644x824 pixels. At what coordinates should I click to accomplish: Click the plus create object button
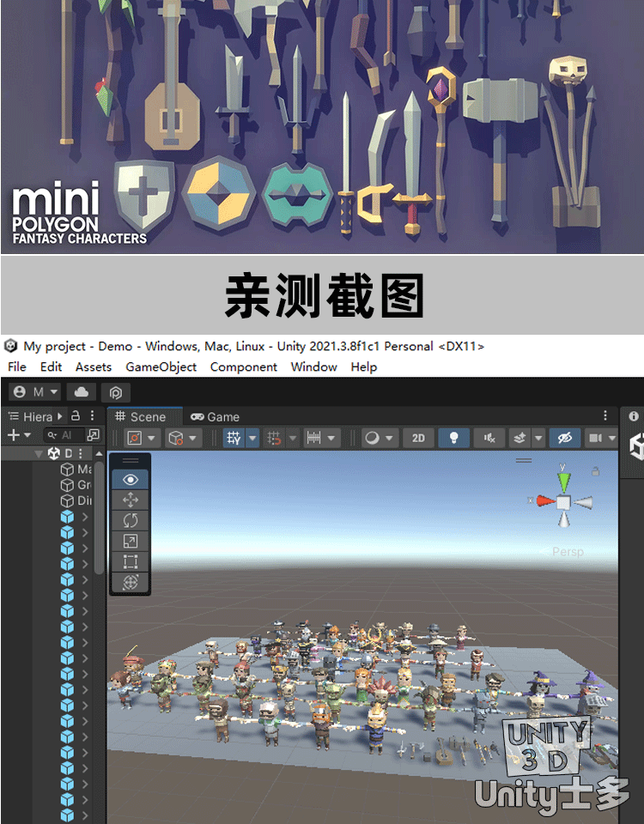click(14, 435)
